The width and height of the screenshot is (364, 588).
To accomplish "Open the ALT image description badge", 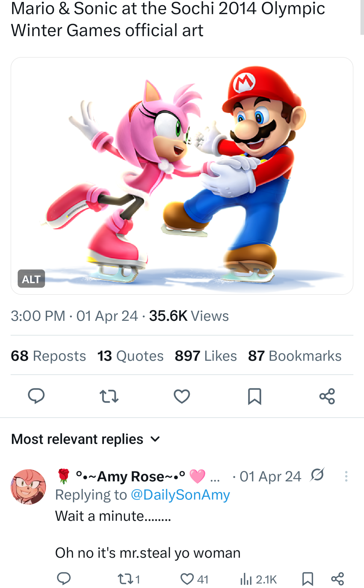I will (x=31, y=279).
